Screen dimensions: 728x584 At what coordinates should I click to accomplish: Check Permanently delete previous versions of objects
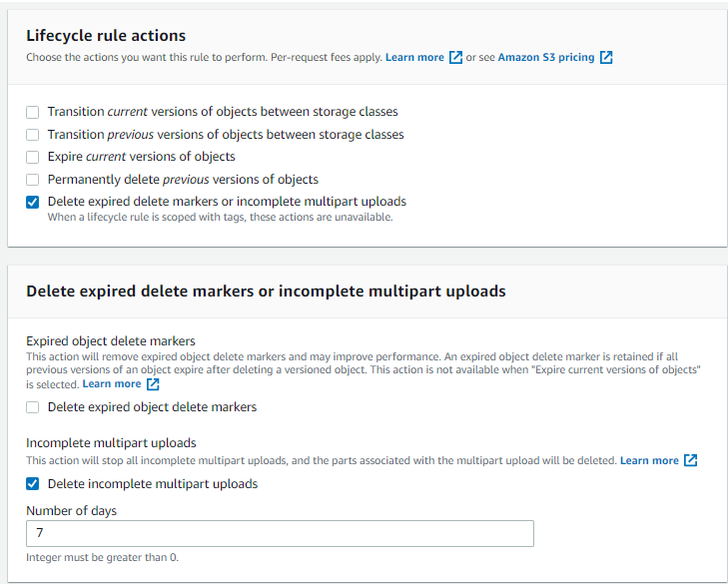point(33,180)
